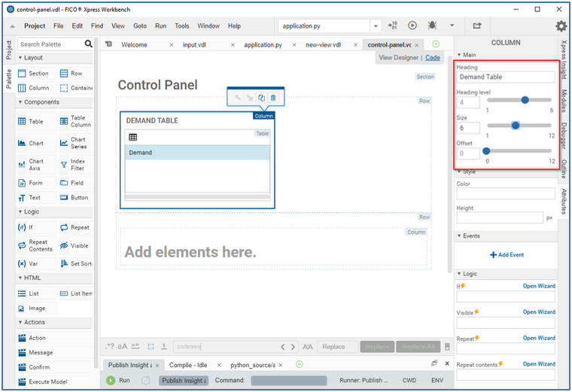The width and height of the screenshot is (572, 392).
Task: Pick the Repeat Contents logic element
Action: tap(36, 245)
